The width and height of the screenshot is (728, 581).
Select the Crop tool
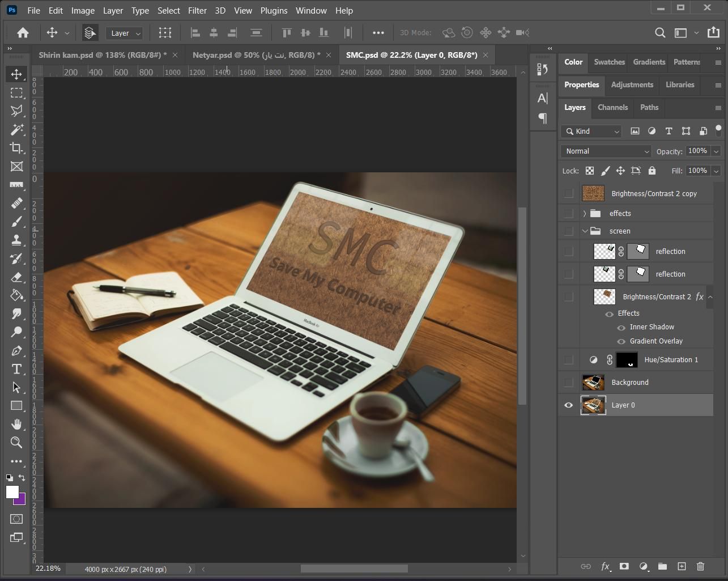(x=16, y=148)
